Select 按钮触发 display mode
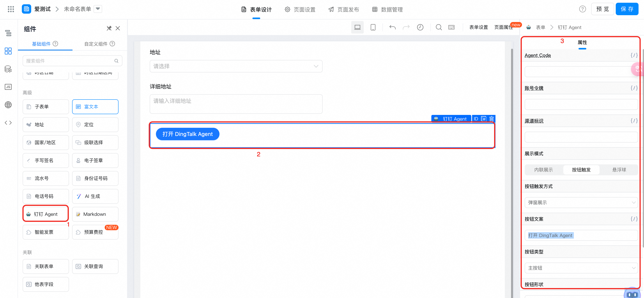 click(x=581, y=170)
